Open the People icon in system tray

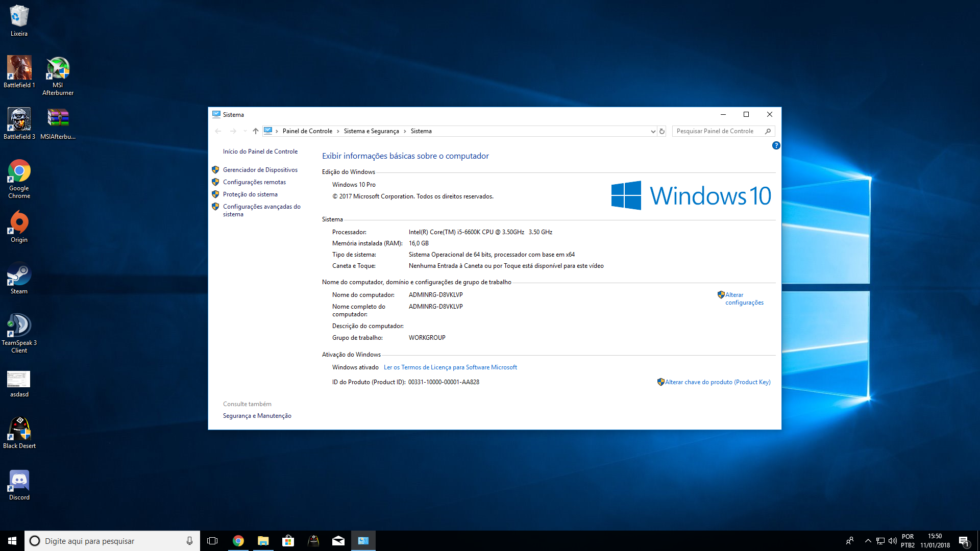(x=850, y=541)
